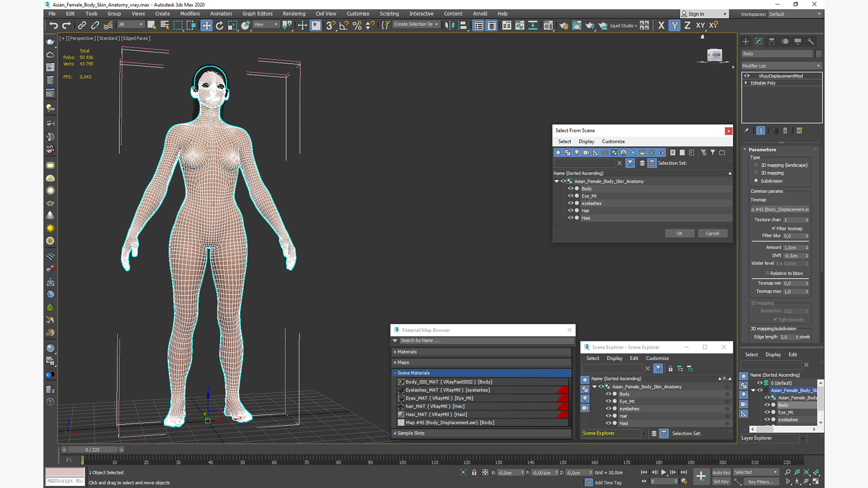Click the Set Key button
The image size is (868, 488).
pyautogui.click(x=721, y=482)
